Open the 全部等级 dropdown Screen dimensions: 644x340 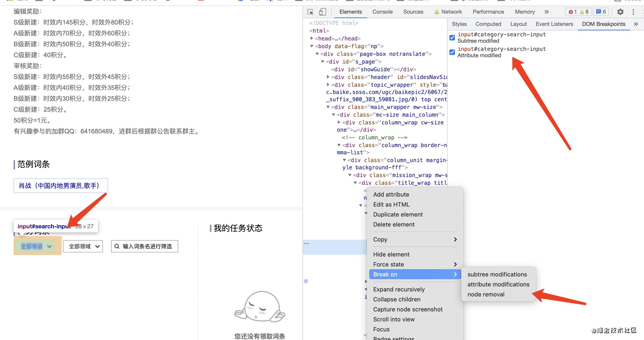[x=35, y=246]
